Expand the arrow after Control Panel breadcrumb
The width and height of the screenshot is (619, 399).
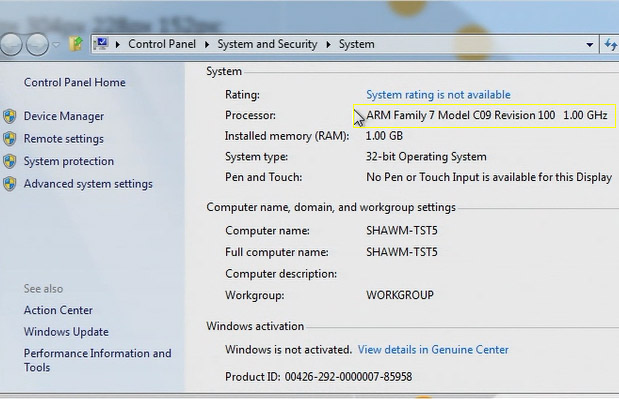click(207, 45)
